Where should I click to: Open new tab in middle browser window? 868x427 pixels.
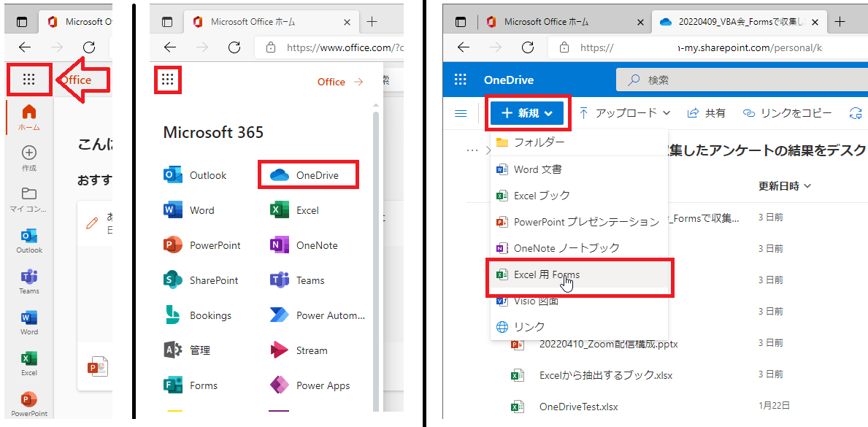click(x=372, y=22)
